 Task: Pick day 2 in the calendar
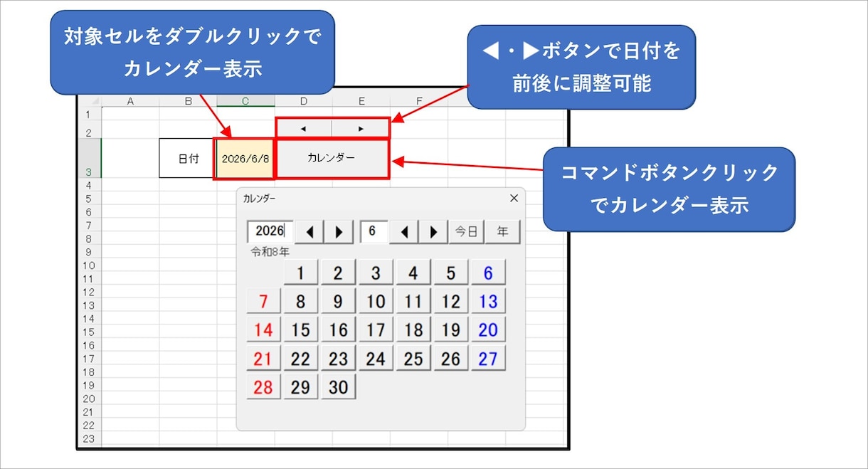tap(339, 273)
